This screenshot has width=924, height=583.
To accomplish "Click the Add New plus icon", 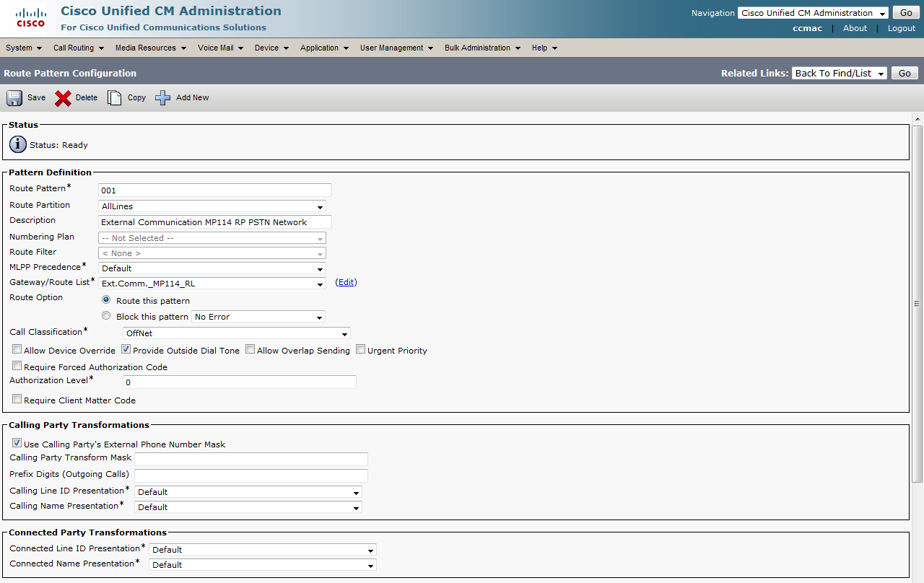I will pos(163,98).
